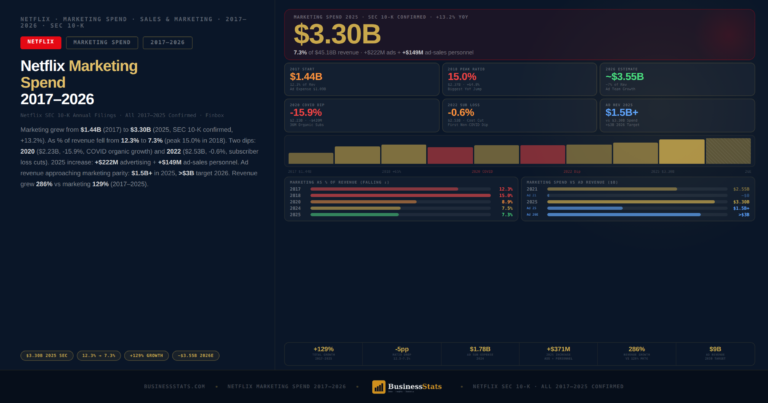Click the MARKETING AS % OF REVENUE heading
Viewport: 768px width, 403px height.
[x=339, y=182]
